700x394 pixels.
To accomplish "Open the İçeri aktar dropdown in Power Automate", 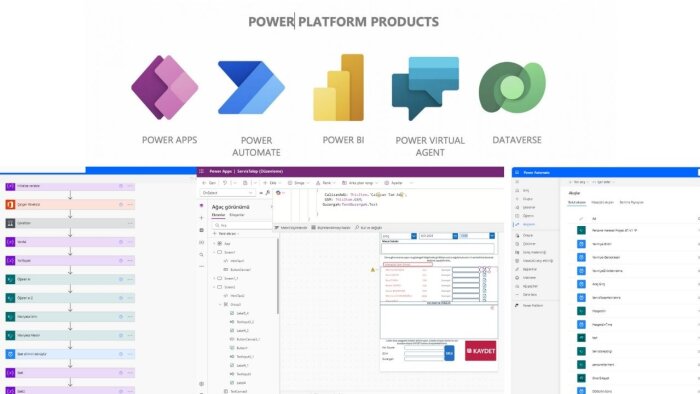I will (605, 182).
